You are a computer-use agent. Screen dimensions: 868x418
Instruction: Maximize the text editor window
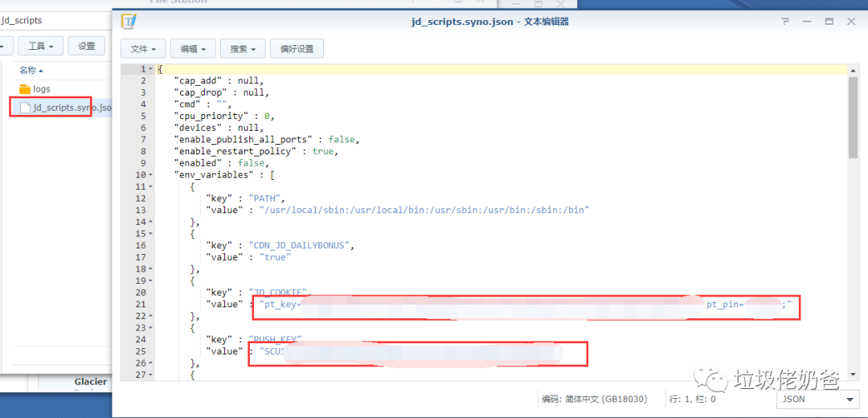click(x=829, y=22)
